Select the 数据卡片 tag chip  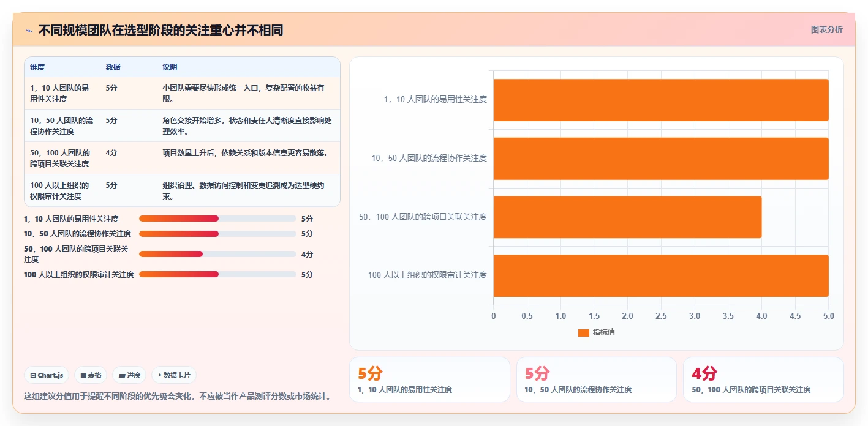point(174,375)
